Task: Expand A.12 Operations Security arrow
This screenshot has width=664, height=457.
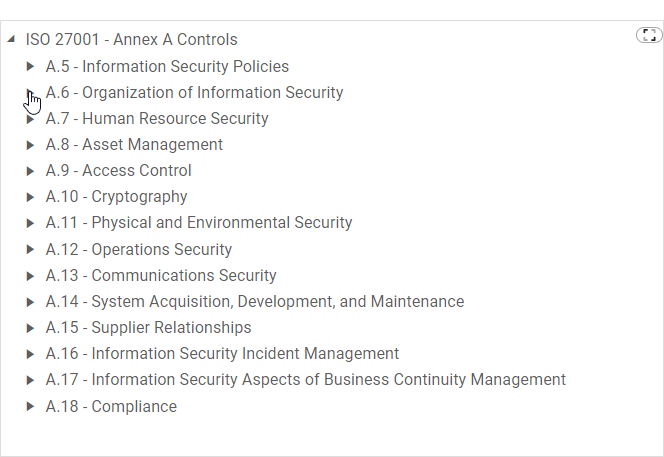Action: point(31,250)
